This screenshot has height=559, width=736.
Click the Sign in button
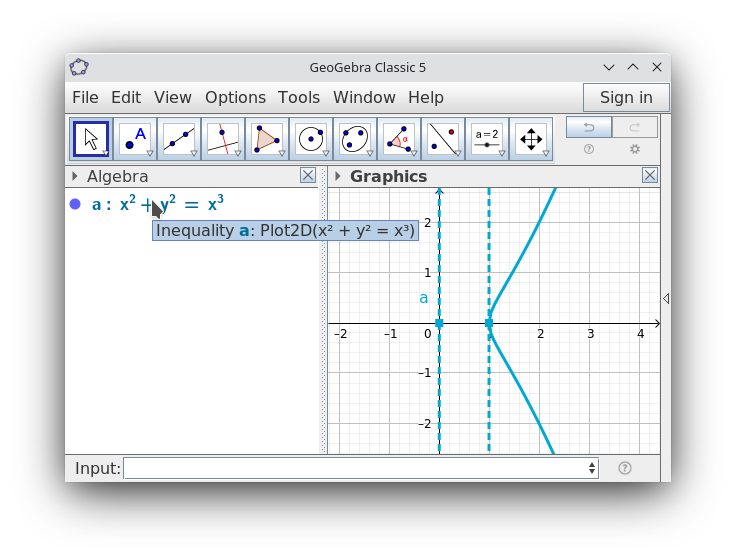coord(626,98)
